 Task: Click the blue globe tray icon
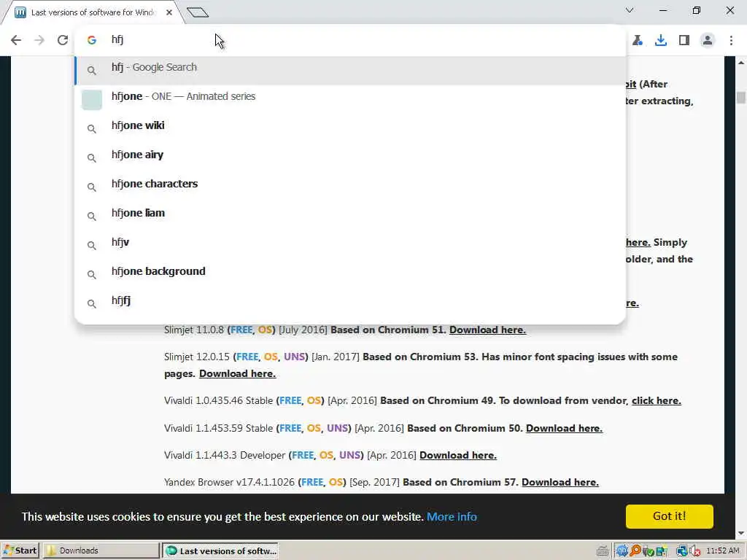(x=622, y=551)
